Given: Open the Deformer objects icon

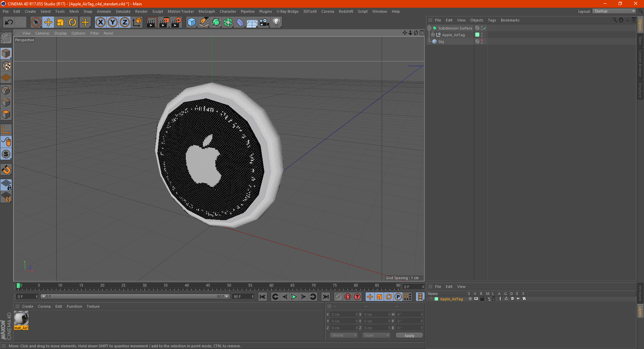Looking at the screenshot, I should coord(240,22).
